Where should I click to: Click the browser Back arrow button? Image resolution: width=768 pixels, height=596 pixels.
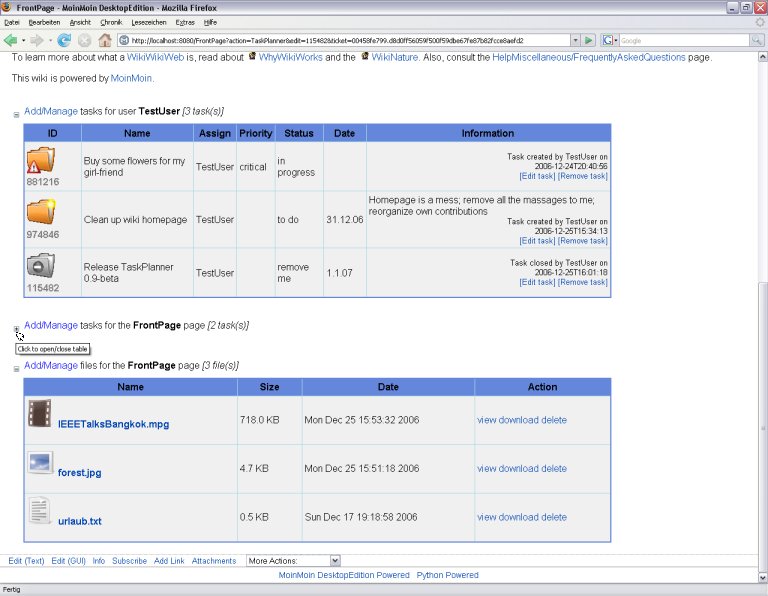[11, 41]
